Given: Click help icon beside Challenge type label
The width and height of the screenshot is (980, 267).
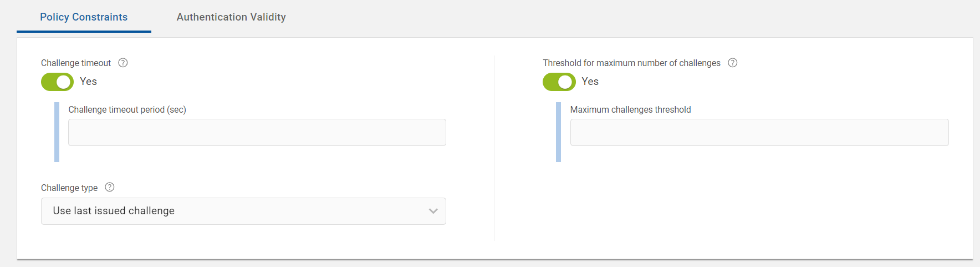Looking at the screenshot, I should 110,187.
